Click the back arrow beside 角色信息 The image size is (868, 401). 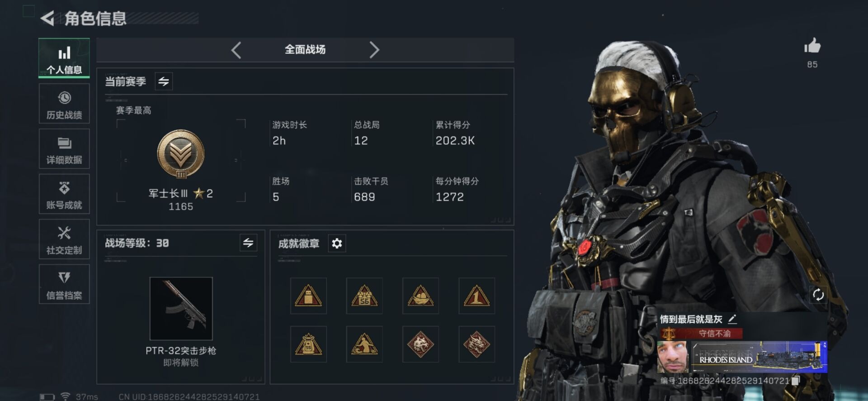47,19
